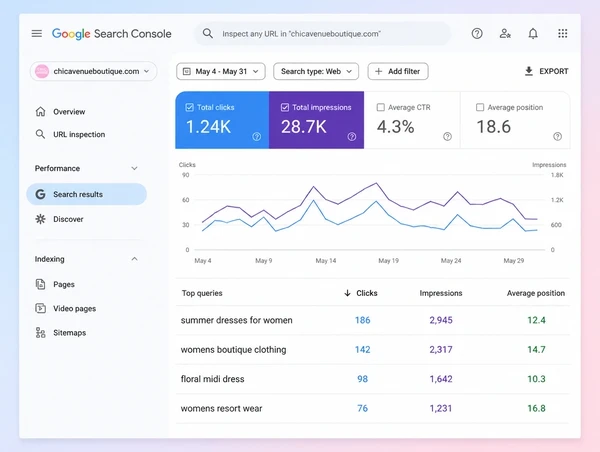Click the pink chicavenueboutique site avatar
The height and width of the screenshot is (452, 600).
42,71
